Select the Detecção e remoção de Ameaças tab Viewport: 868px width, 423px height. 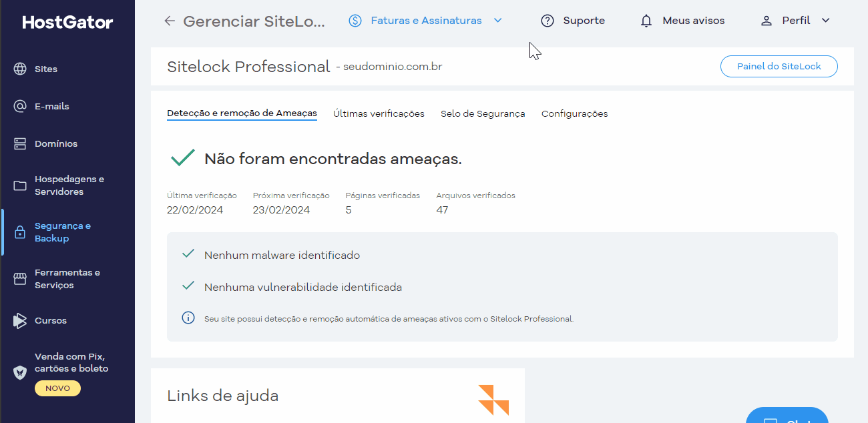242,113
